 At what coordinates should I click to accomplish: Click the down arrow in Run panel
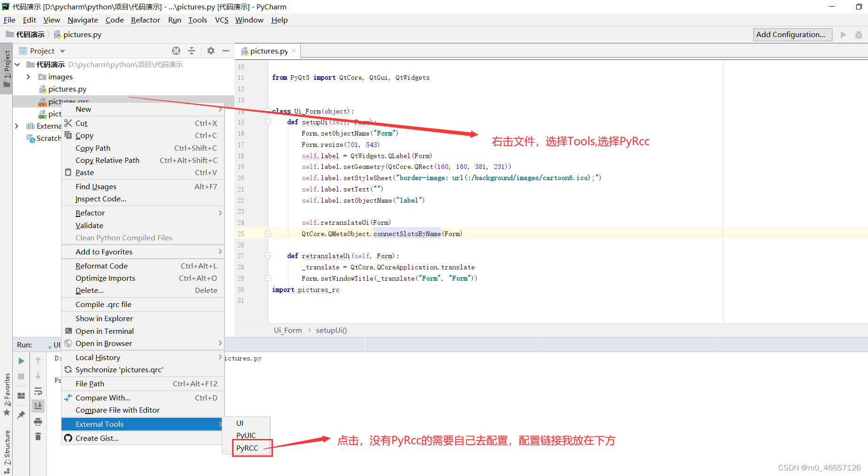(38, 376)
